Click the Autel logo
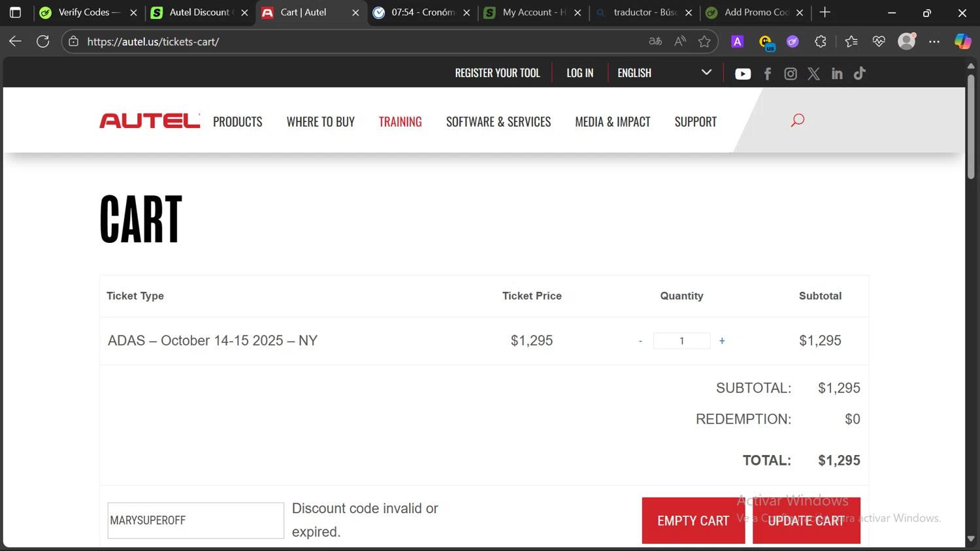This screenshot has width=980, height=551. point(150,121)
